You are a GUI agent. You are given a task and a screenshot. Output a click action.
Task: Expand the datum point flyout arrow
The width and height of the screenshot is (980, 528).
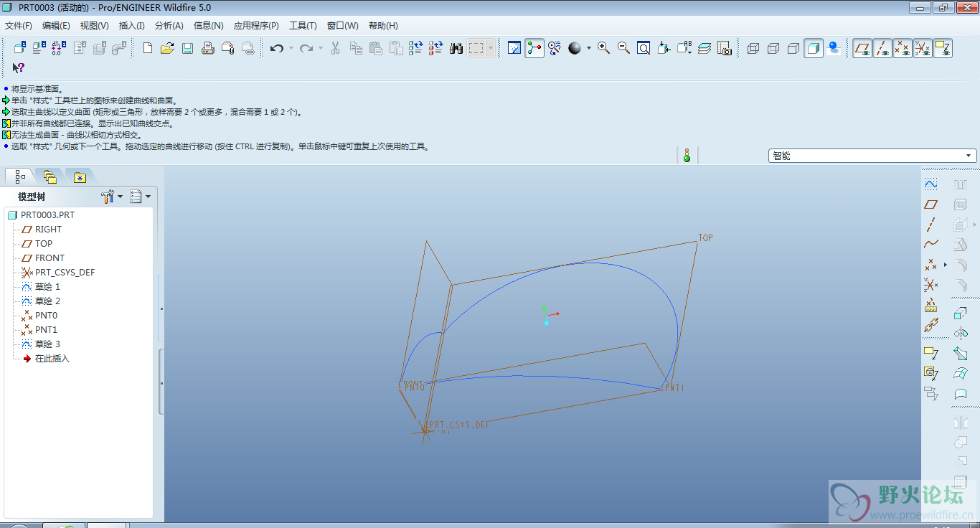pyautogui.click(x=945, y=265)
